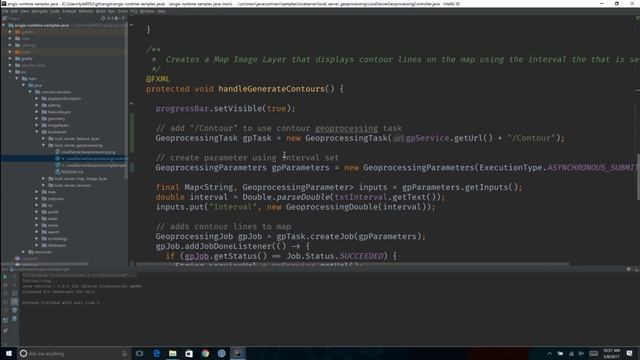Click scroll-from-source icon in Project panel header
The image size is (640, 360).
pos(103,18)
